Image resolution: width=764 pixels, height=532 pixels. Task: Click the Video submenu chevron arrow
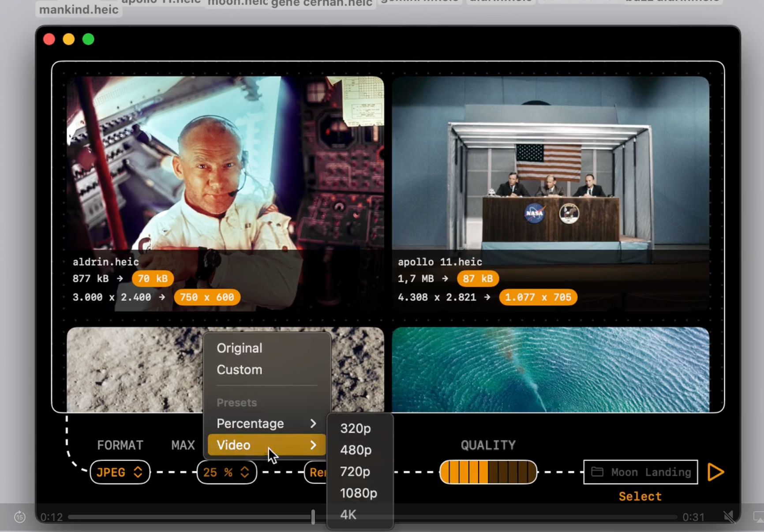[313, 445]
